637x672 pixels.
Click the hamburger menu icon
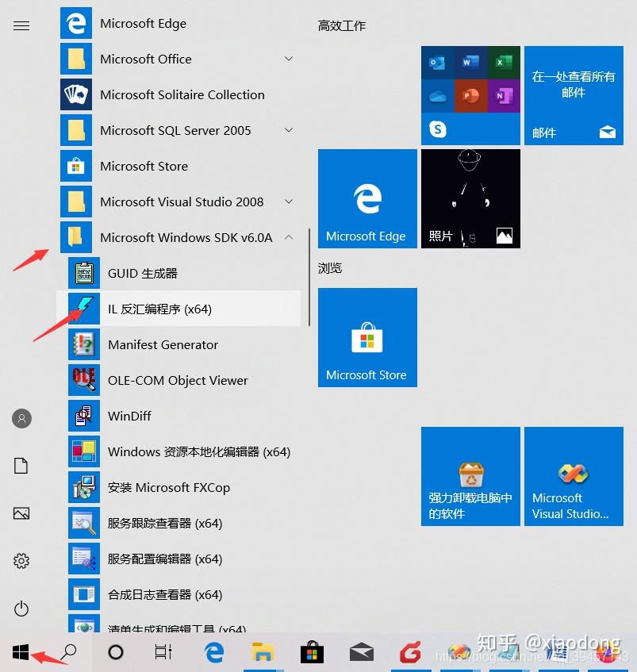point(21,25)
